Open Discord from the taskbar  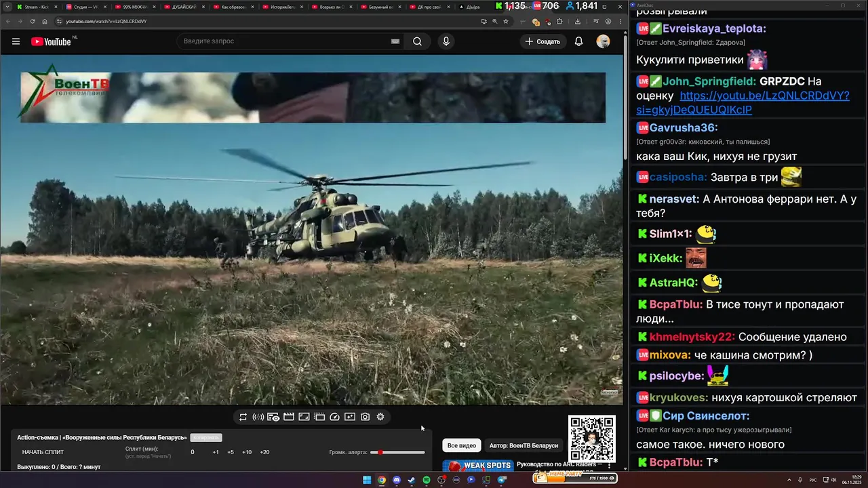tap(397, 480)
